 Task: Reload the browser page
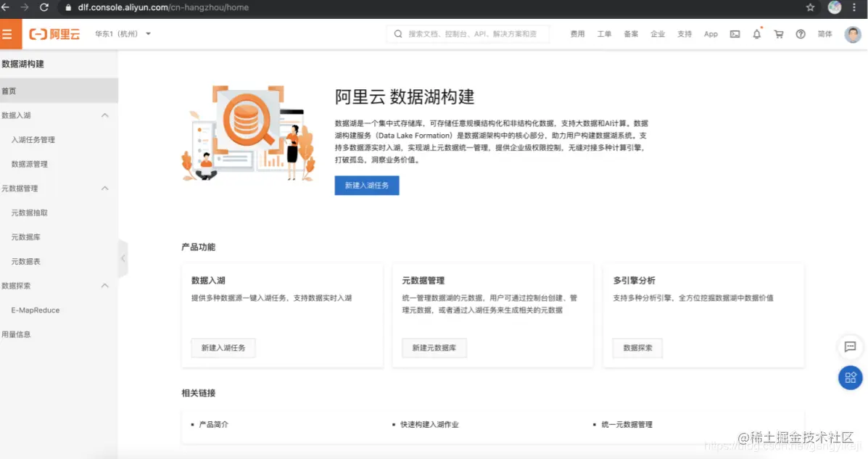tap(44, 7)
